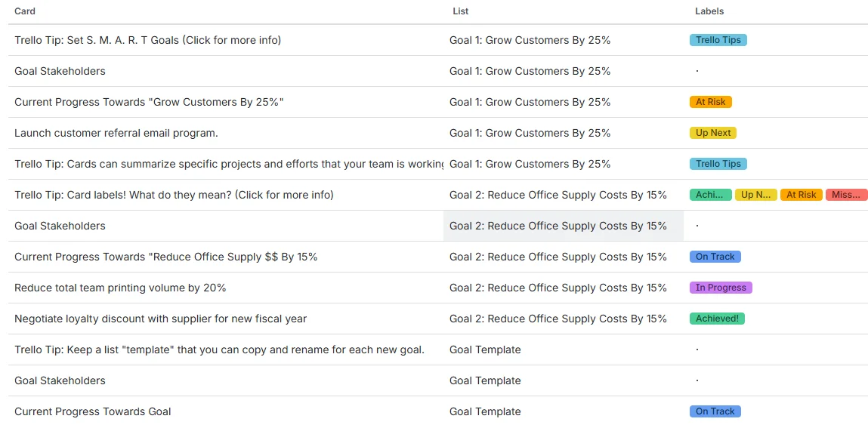Open 'Launch customer referral email program' card

[116, 133]
